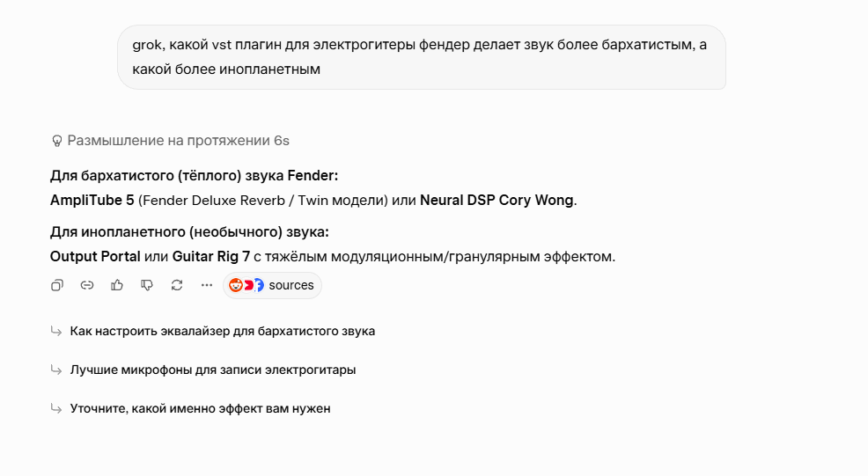
Task: Like the answer with thumbs up
Action: pyautogui.click(x=117, y=286)
